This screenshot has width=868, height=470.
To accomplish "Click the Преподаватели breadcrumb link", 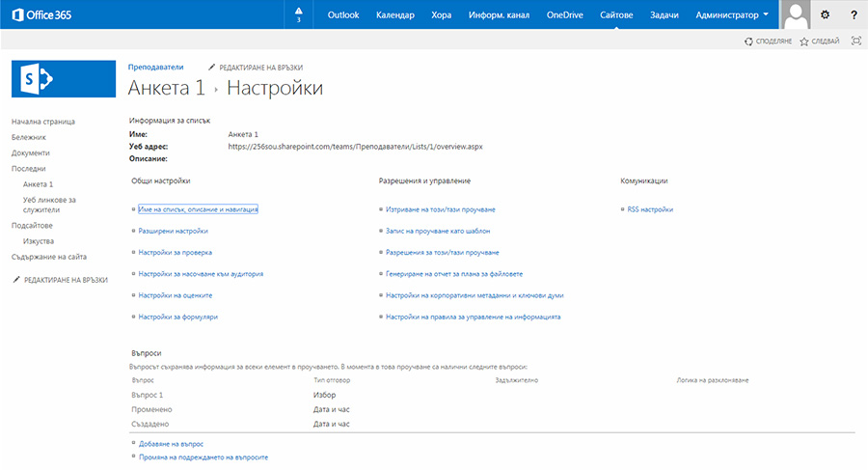I will point(155,67).
